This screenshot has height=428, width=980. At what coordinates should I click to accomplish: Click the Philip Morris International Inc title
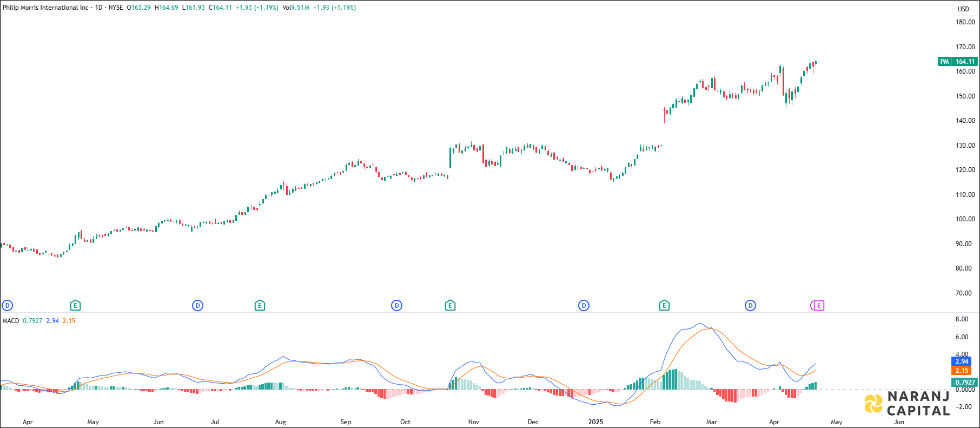(45, 8)
